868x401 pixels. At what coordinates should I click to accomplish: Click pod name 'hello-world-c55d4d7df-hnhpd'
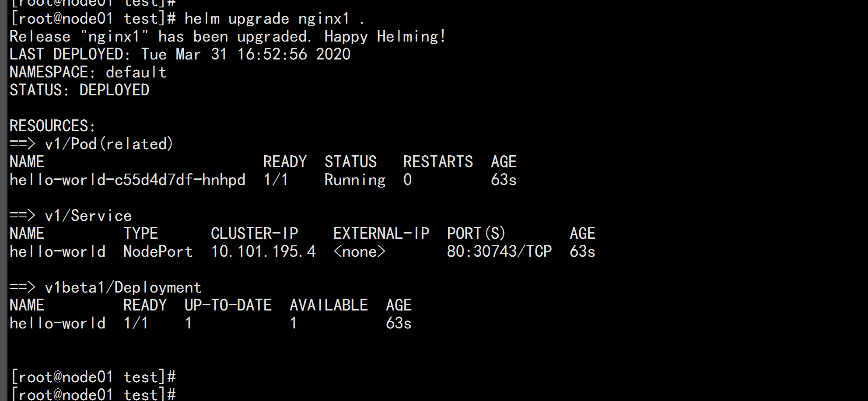click(x=127, y=180)
